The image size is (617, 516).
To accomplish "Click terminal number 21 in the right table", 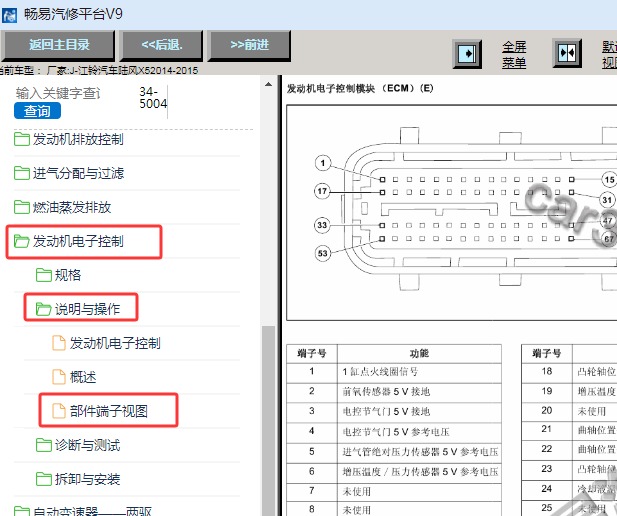I will 547,429.
